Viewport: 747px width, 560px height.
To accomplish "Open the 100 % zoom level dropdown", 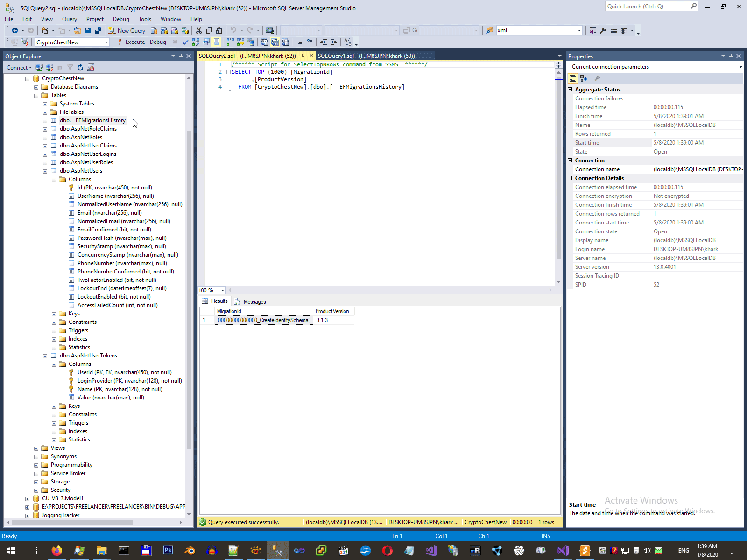I will [x=223, y=290].
